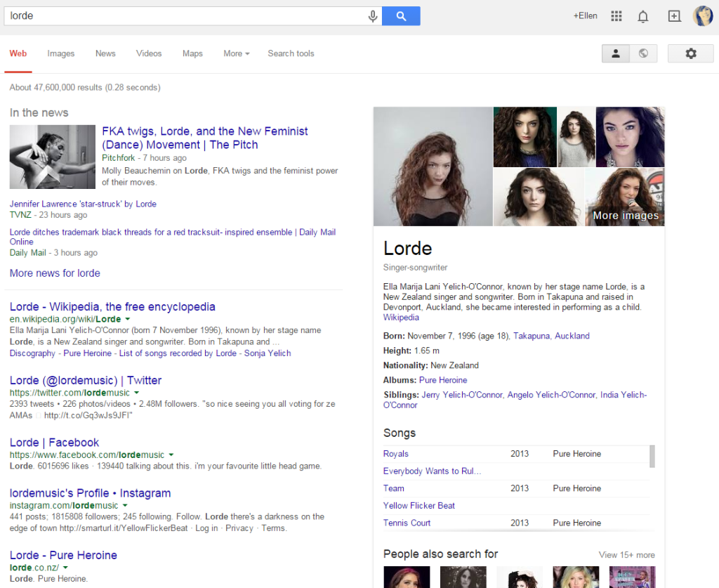Screen dimensions: 719x588
Task: Open the Pure Heroine Wikipedia sitelink
Action: [x=87, y=353]
